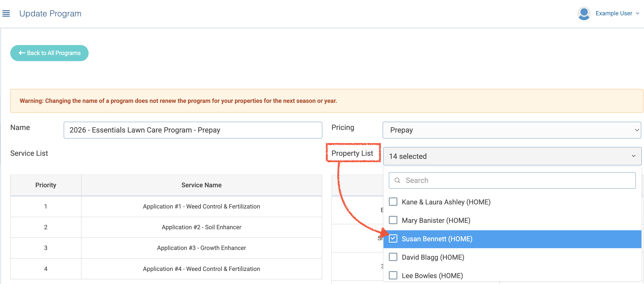Screen dimensions: 644x284
Task: Select Susan Bennett (HOME) list entry
Action: [437, 239]
